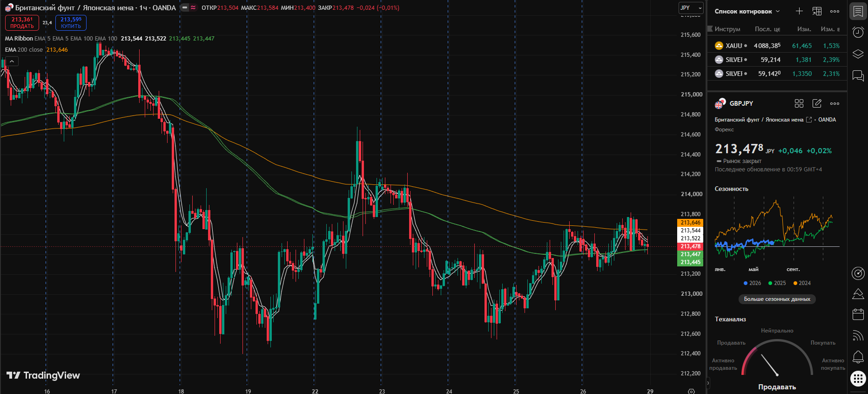The height and width of the screenshot is (394, 868).
Task: Open GBPJPY details grid layout icon
Action: 799,103
